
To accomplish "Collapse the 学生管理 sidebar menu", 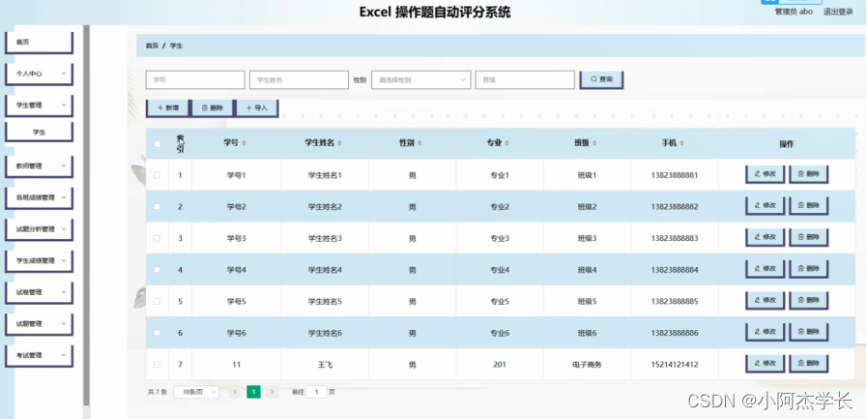I will pyautogui.click(x=39, y=105).
